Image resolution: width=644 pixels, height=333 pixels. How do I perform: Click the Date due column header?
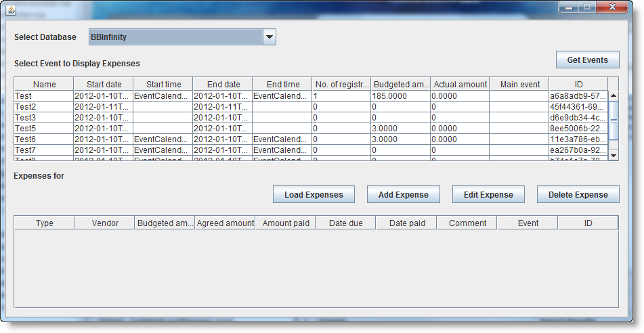click(346, 223)
